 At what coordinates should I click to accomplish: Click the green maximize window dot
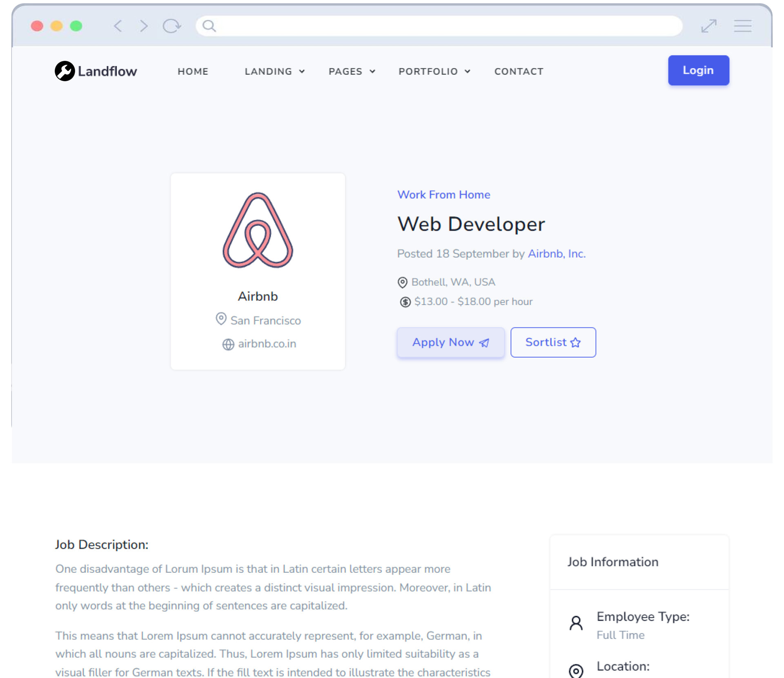click(76, 26)
